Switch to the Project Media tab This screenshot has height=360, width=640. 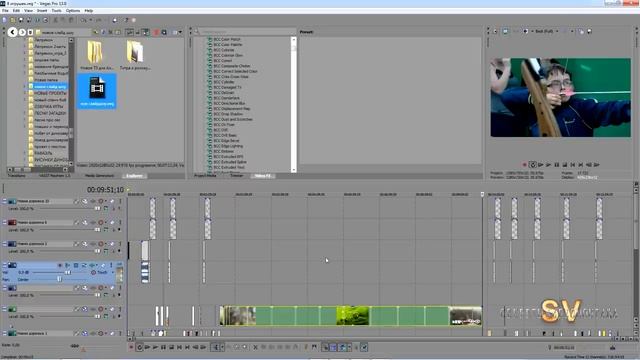pyautogui.click(x=205, y=176)
